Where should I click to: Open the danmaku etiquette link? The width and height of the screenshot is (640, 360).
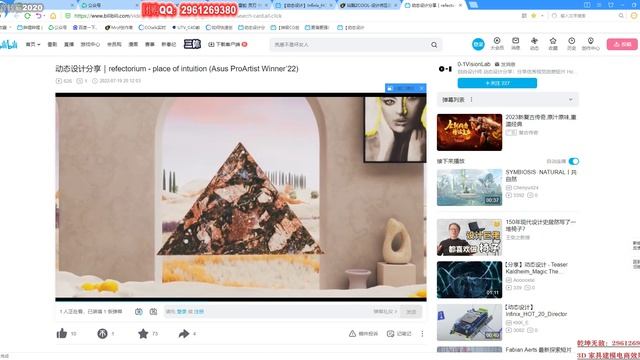tap(385, 311)
